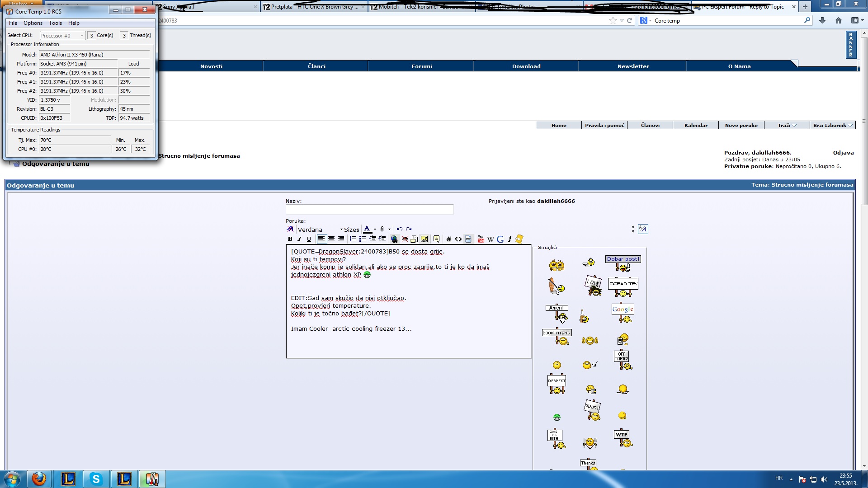This screenshot has height=488, width=868.
Task: Wrap selection in quote tags
Action: pos(436,239)
